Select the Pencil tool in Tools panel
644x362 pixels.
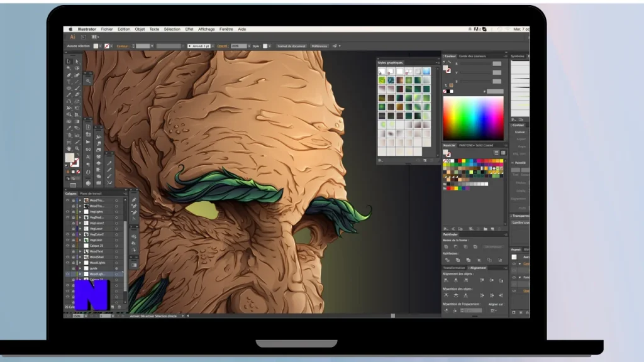(69, 95)
